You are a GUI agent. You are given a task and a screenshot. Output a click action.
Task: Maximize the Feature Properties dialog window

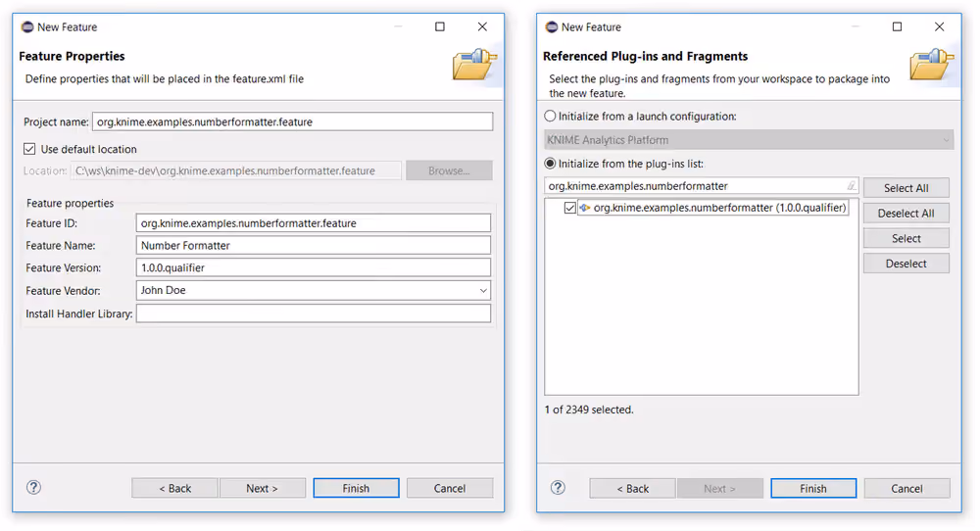[x=440, y=26]
